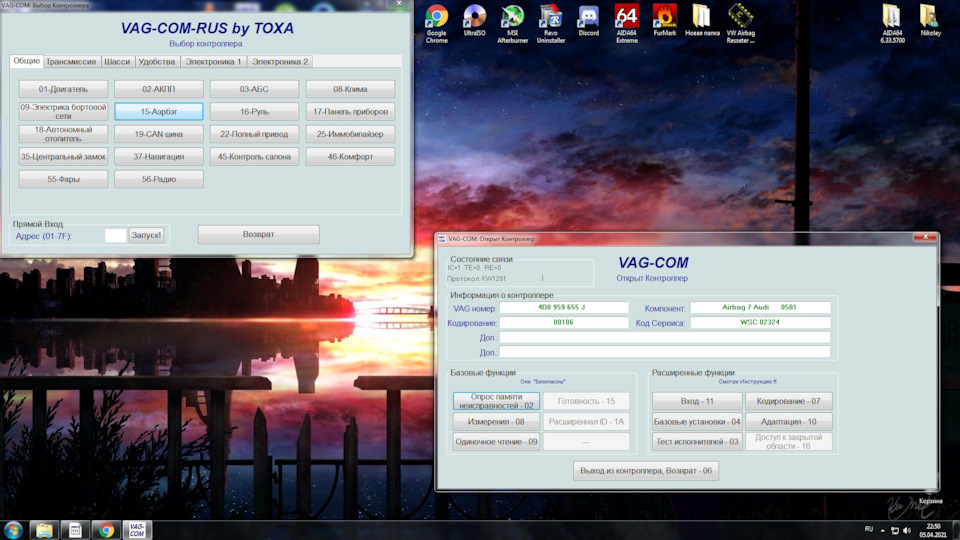Viewport: 960px width, 540px height.
Task: Select 17-Панель приборов controller
Action: pyautogui.click(x=350, y=111)
